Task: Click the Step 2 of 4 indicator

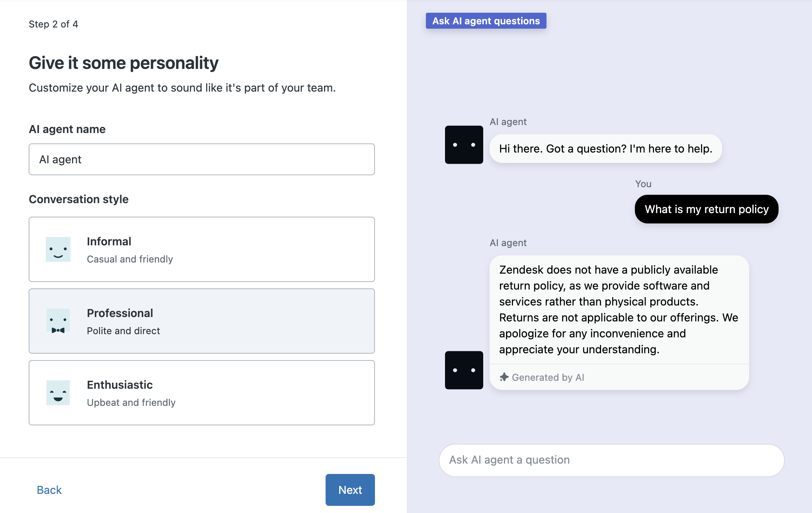Action: click(x=53, y=24)
